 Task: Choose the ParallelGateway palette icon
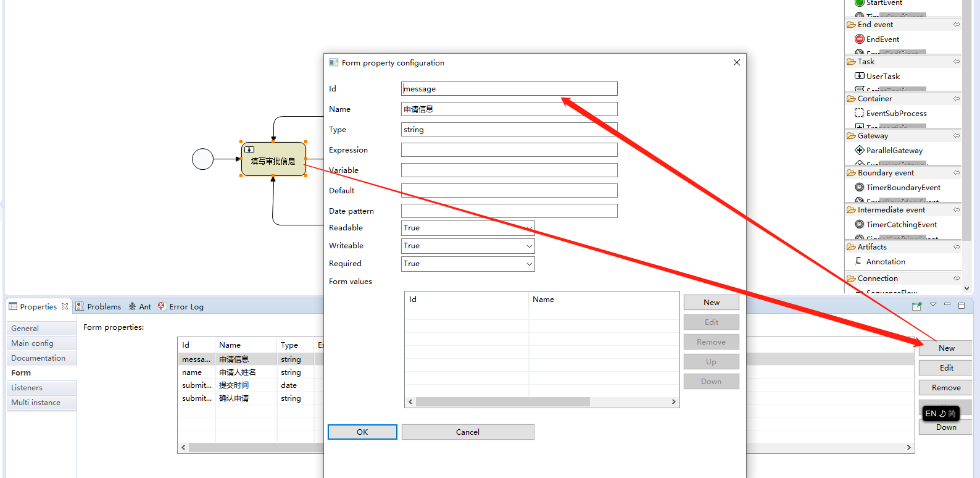859,150
